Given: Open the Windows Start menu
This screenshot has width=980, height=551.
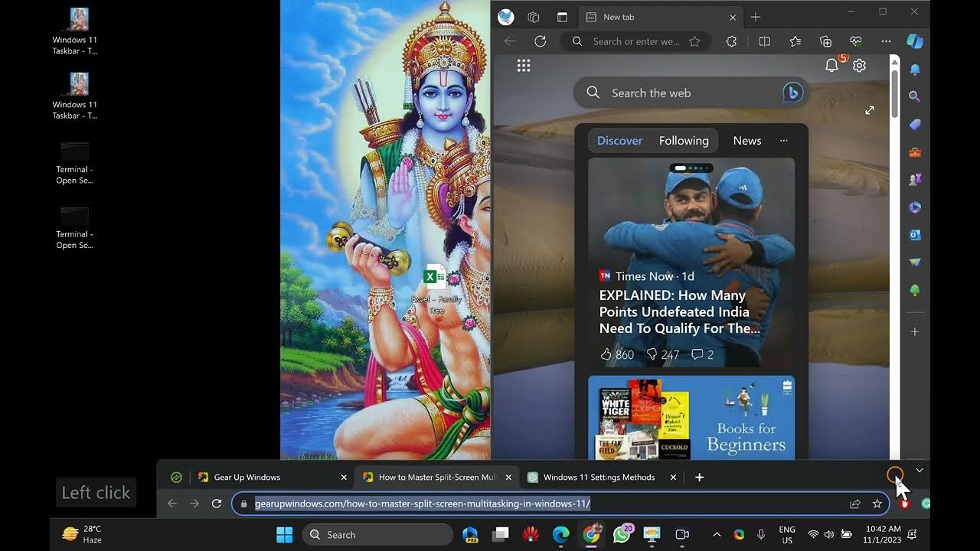Looking at the screenshot, I should (284, 534).
